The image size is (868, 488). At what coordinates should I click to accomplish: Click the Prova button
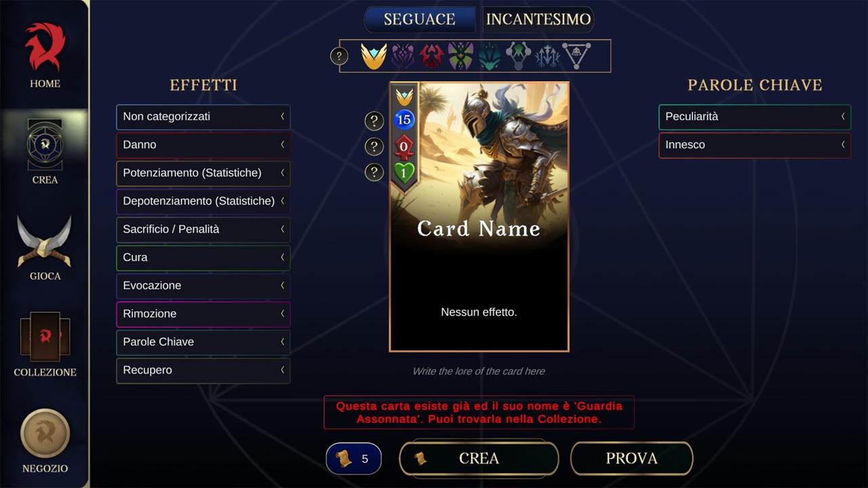[631, 458]
